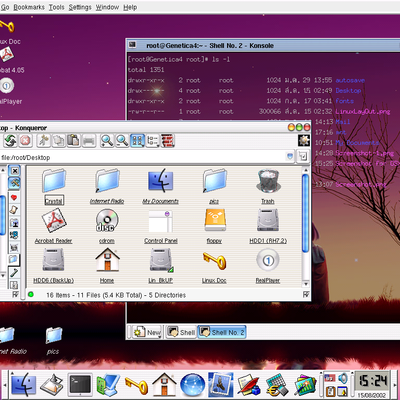Viewport: 400px width, 400px height.
Task: Open the HDD6 (BackUp) drive
Action: [53, 266]
